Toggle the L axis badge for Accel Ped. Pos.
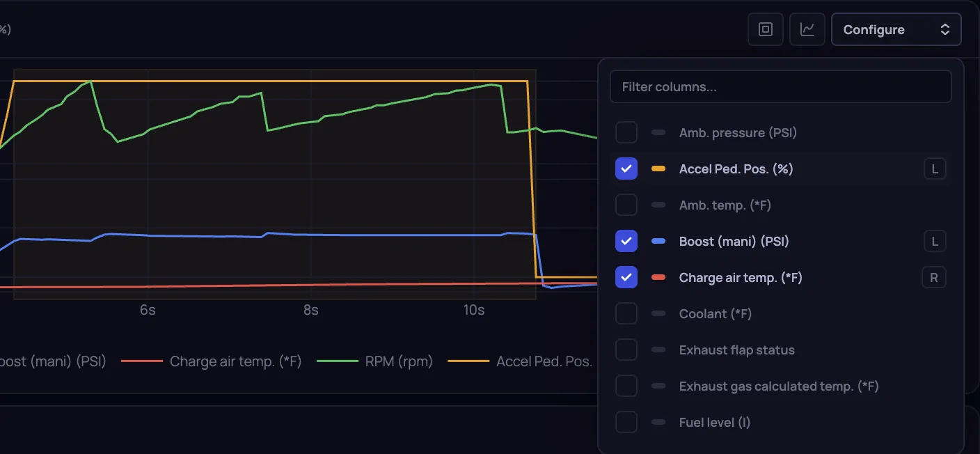This screenshot has height=454, width=980. (x=935, y=169)
